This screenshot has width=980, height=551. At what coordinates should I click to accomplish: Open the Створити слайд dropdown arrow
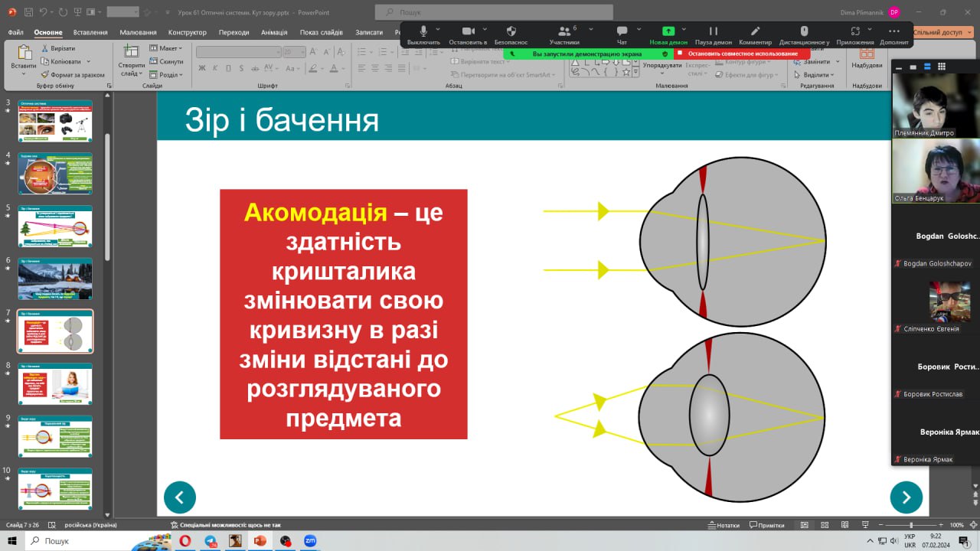tap(131, 74)
